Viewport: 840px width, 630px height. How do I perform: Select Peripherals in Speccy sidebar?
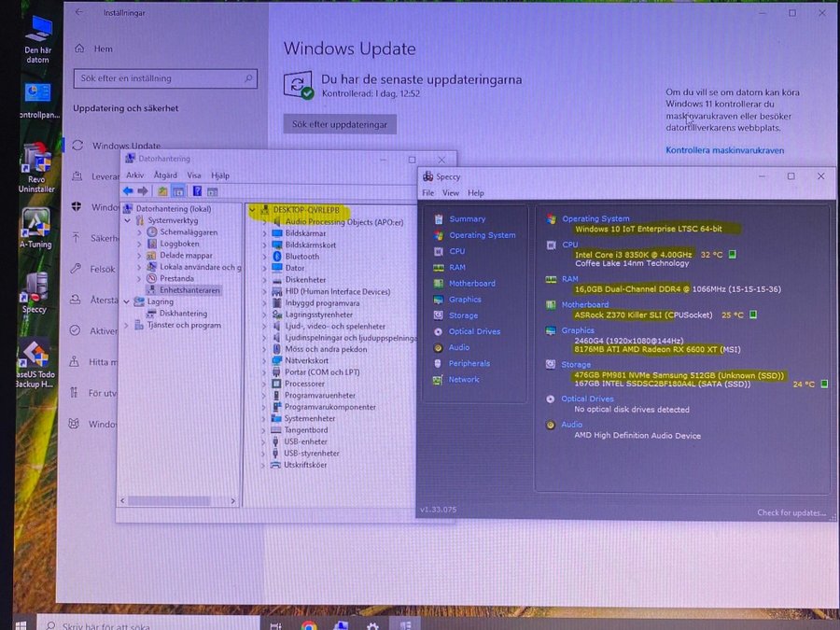[x=469, y=363]
